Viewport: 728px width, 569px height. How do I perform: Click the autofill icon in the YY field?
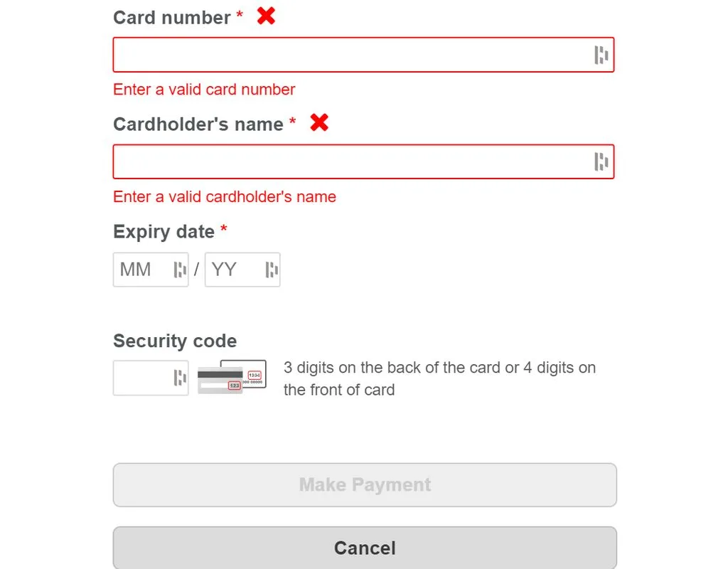(272, 270)
